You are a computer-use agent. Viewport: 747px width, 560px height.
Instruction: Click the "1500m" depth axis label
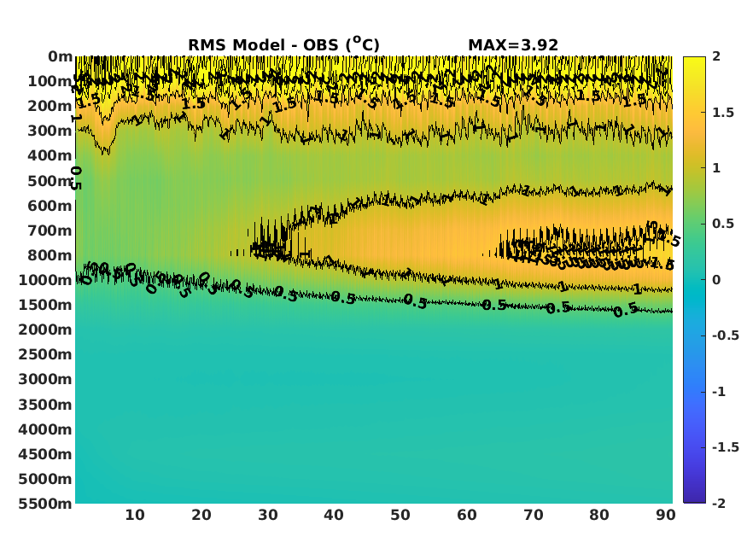pyautogui.click(x=45, y=305)
